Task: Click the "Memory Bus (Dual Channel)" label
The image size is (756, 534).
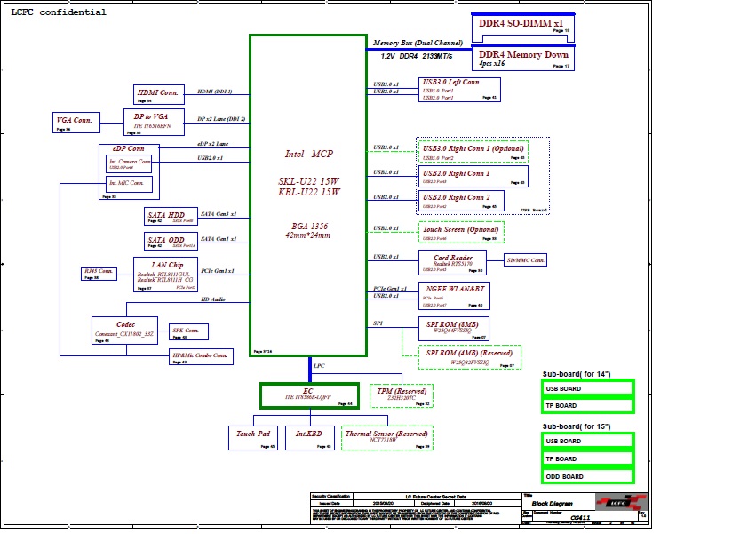Action: pyautogui.click(x=418, y=43)
